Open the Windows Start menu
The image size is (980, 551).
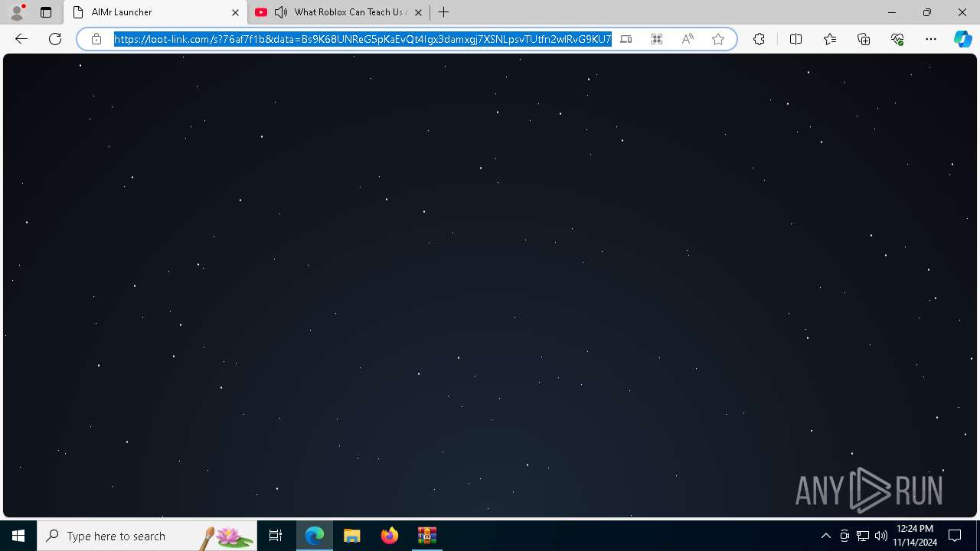point(18,536)
